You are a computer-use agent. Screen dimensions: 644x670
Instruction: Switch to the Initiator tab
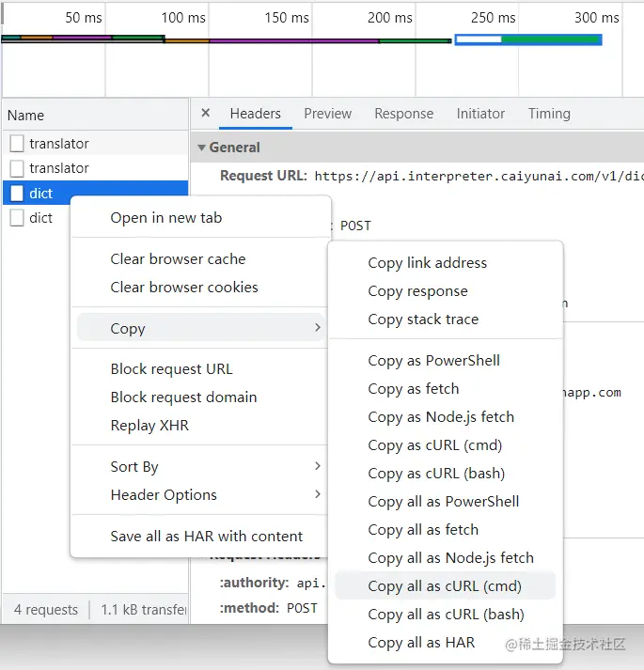click(480, 114)
